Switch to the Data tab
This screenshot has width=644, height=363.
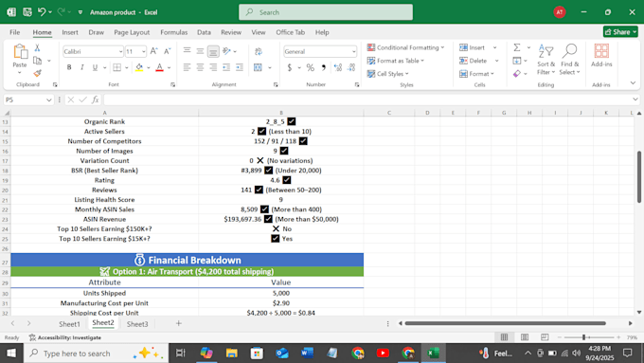(x=204, y=32)
